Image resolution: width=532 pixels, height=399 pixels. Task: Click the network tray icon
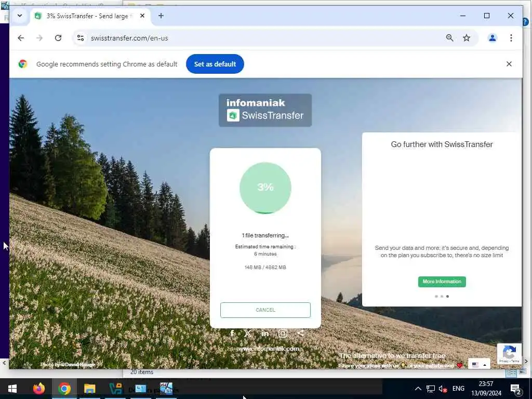point(431,389)
